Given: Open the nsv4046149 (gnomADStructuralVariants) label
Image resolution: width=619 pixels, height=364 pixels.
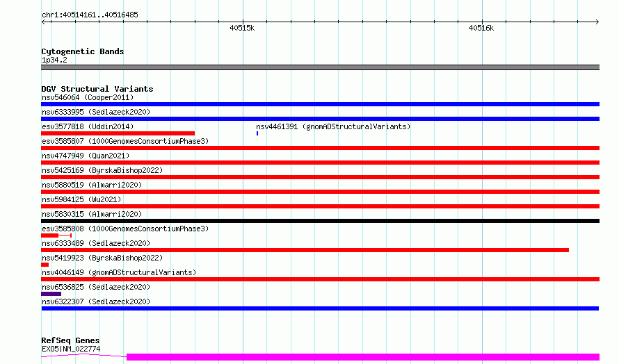Looking at the screenshot, I should (119, 272).
